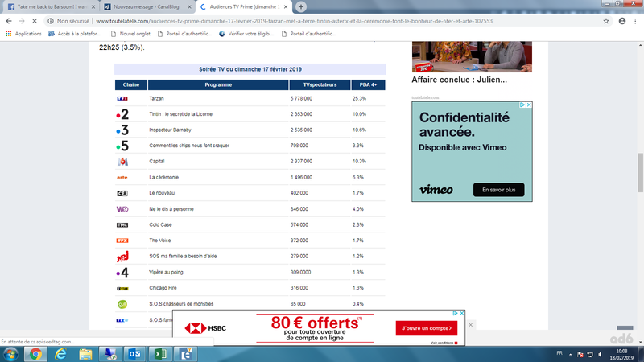Go back with the browser back arrow
Viewport: 644px width, 362px height.
(9, 21)
